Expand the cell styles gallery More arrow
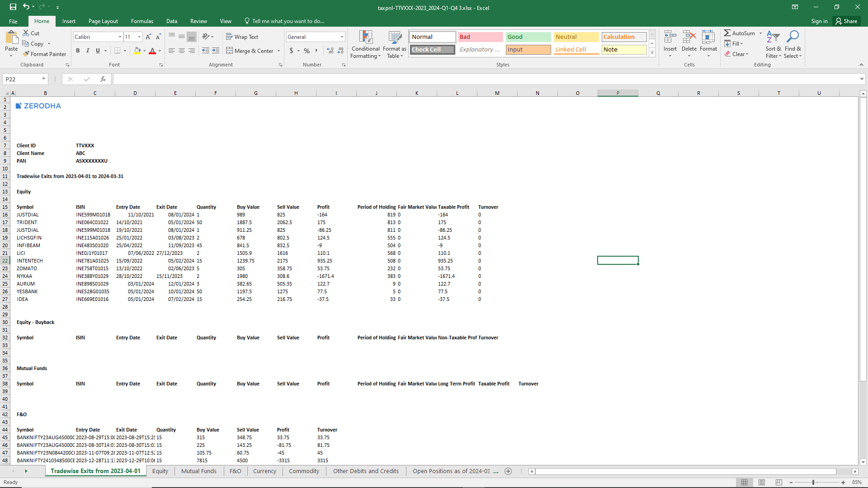Viewport: 868px width, 488px height. 652,53
